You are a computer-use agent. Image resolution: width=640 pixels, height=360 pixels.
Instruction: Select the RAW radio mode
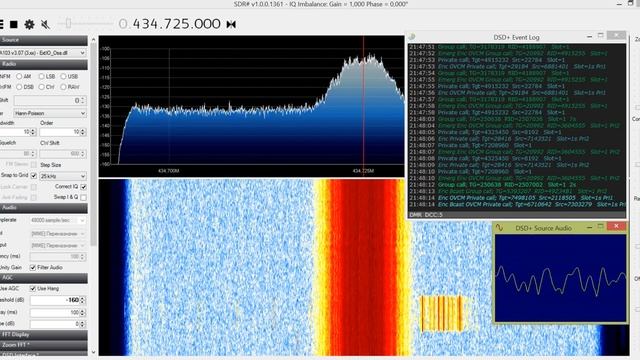(x=63, y=87)
